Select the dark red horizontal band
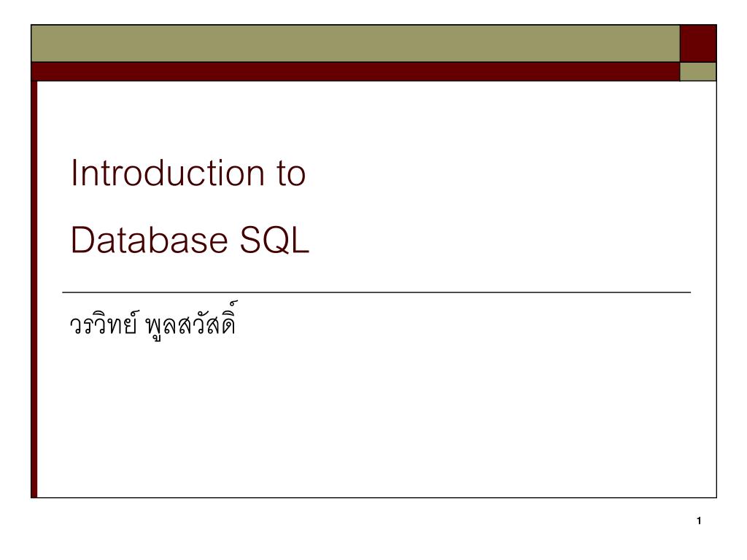 355,72
